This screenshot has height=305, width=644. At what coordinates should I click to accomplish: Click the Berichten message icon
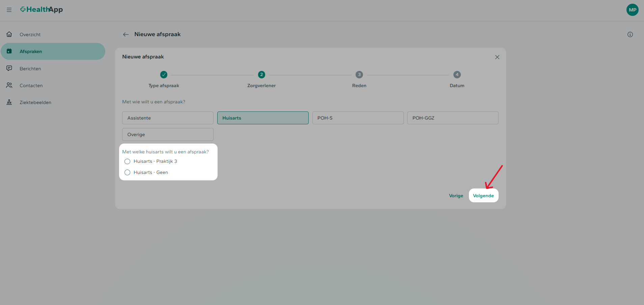(x=9, y=68)
